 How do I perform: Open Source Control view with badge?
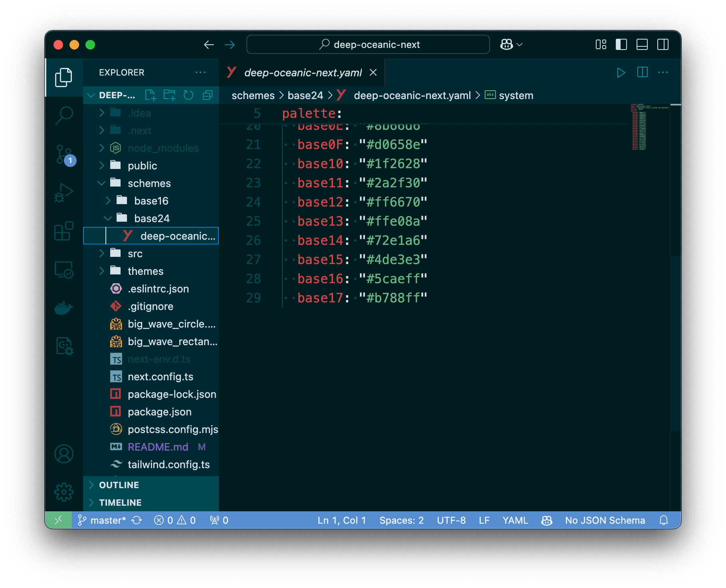(x=63, y=155)
